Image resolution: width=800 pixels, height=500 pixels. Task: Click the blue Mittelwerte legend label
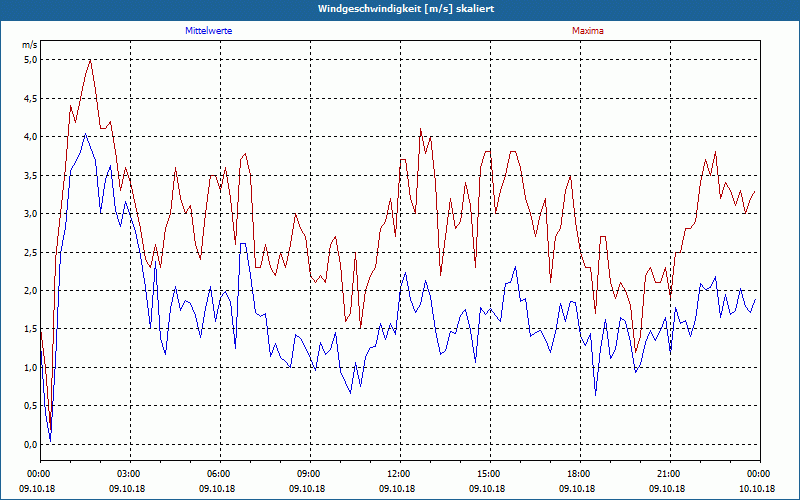coord(209,31)
